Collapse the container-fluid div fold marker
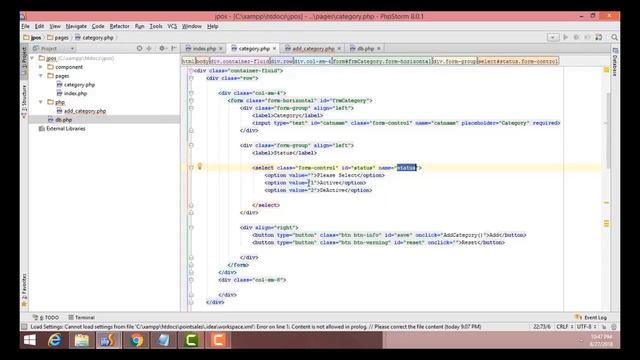Image resolution: width=640 pixels, height=360 pixels. click(x=191, y=71)
